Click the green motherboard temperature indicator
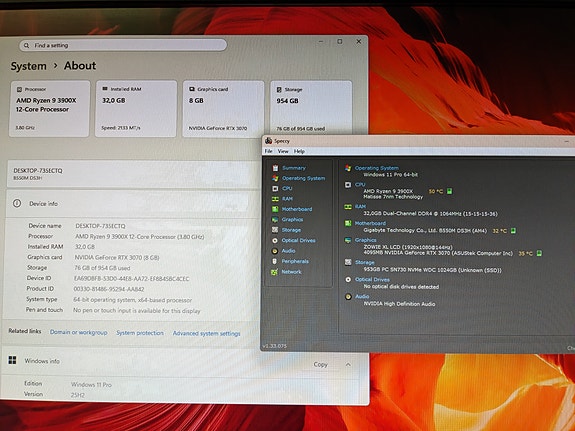575x431 pixels. click(x=513, y=230)
